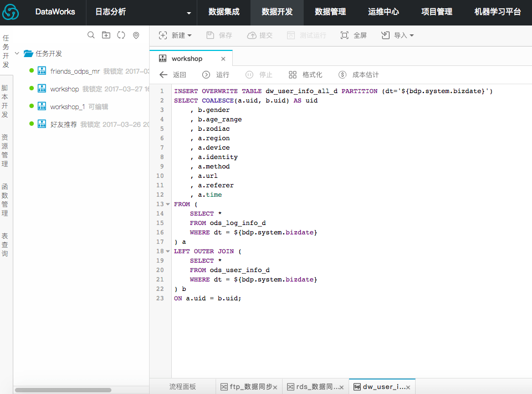Click the 好友推荐 workflow icon
This screenshot has height=394, width=532.
(x=42, y=124)
